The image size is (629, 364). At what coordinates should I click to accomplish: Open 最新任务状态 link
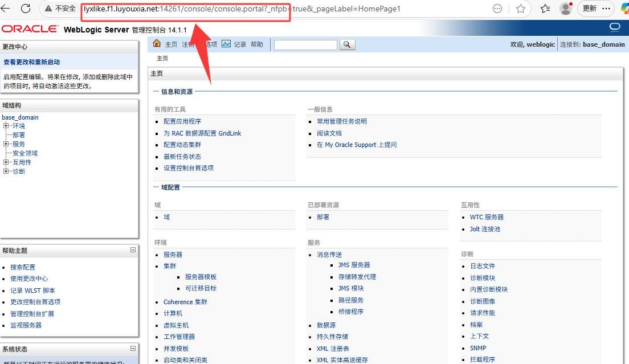pos(182,156)
